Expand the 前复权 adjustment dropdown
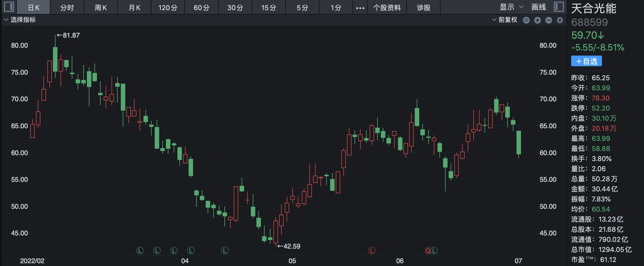Viewport: 644px width, 266px height. (505, 20)
